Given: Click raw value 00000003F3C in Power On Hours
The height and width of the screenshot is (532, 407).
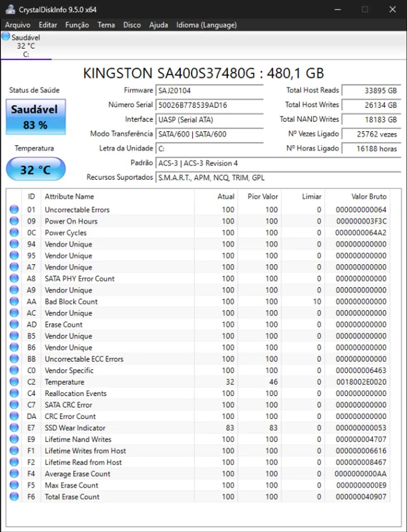Looking at the screenshot, I should (x=361, y=221).
